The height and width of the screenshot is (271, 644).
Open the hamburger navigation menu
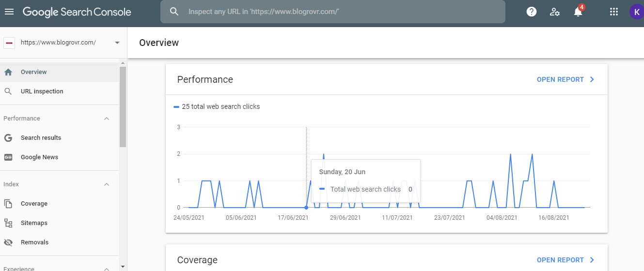(9, 12)
